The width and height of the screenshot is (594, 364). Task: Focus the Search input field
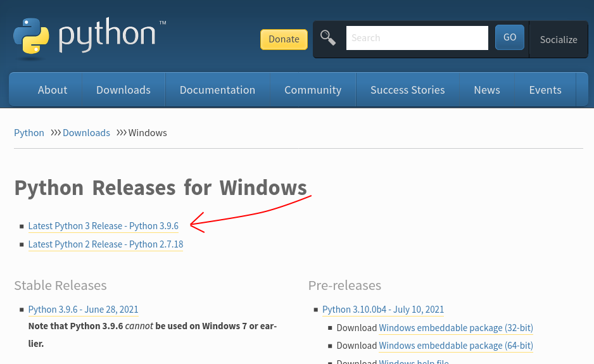417,38
